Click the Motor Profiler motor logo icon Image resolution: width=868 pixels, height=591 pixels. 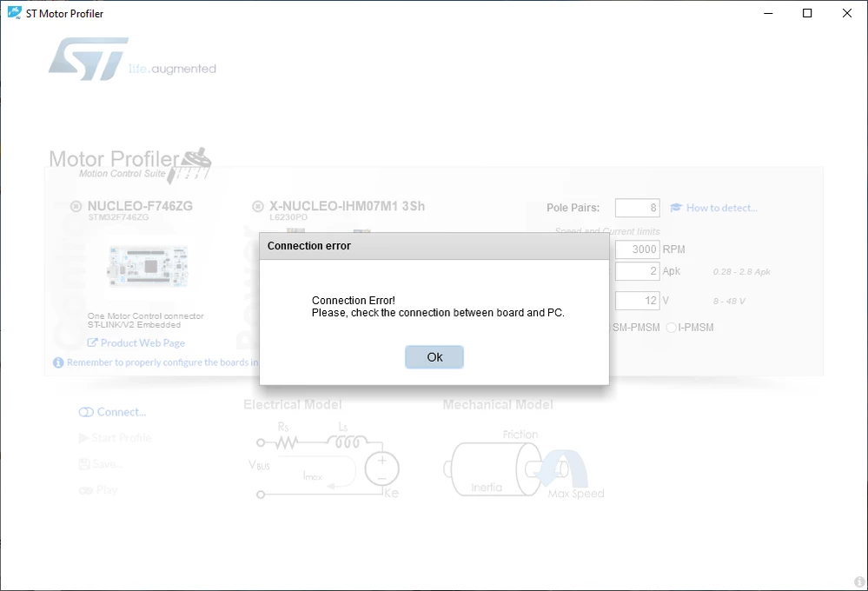190,165
